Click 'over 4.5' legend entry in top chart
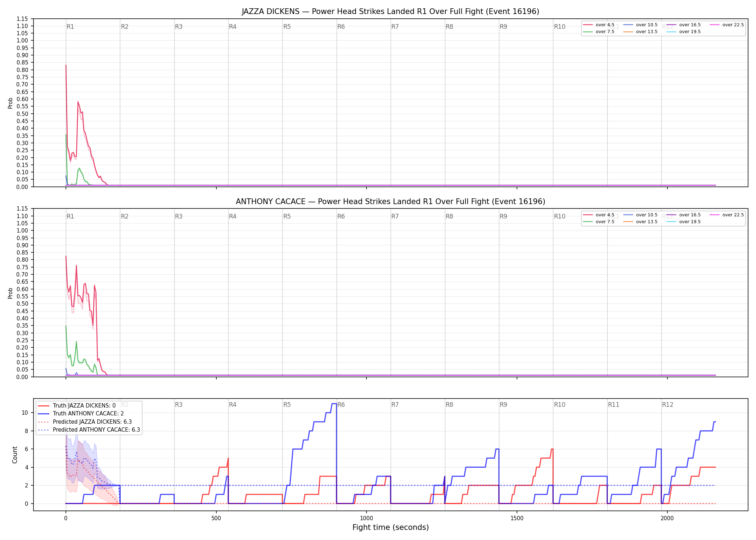This screenshot has width=756, height=540. [x=599, y=25]
